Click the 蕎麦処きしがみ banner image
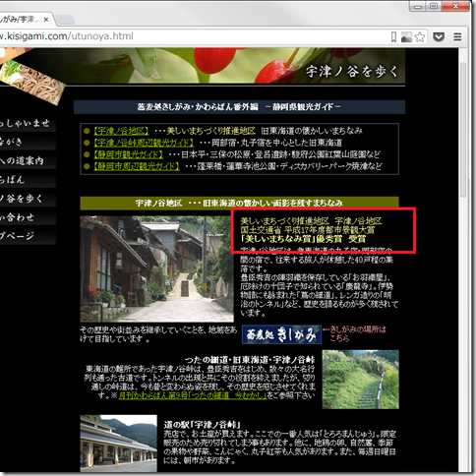 point(281,334)
